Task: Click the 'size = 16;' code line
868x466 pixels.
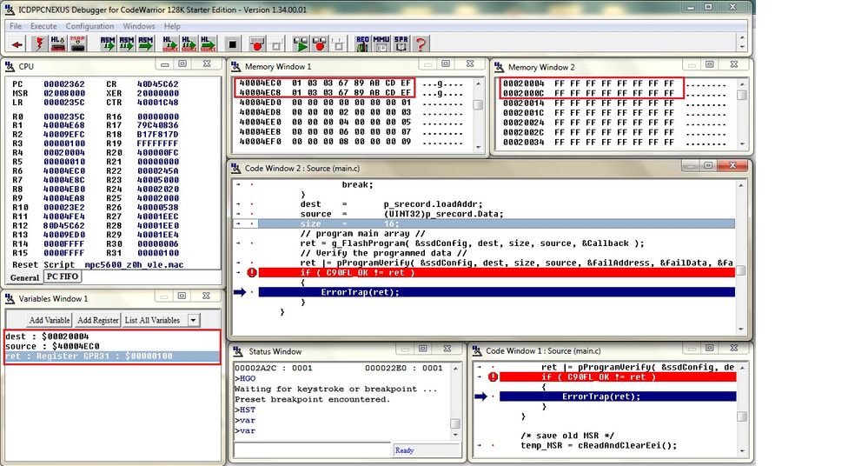Action: (496, 223)
